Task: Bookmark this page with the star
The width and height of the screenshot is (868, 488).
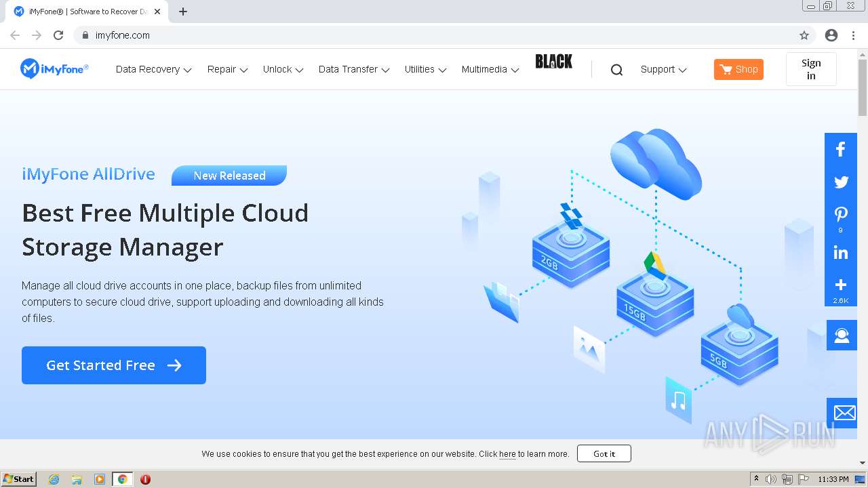Action: pos(804,35)
